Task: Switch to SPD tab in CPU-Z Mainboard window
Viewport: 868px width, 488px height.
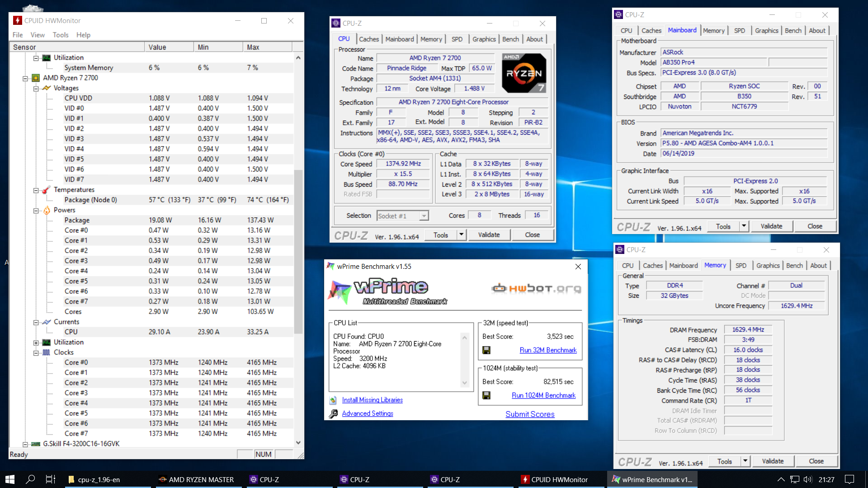Action: (x=739, y=31)
